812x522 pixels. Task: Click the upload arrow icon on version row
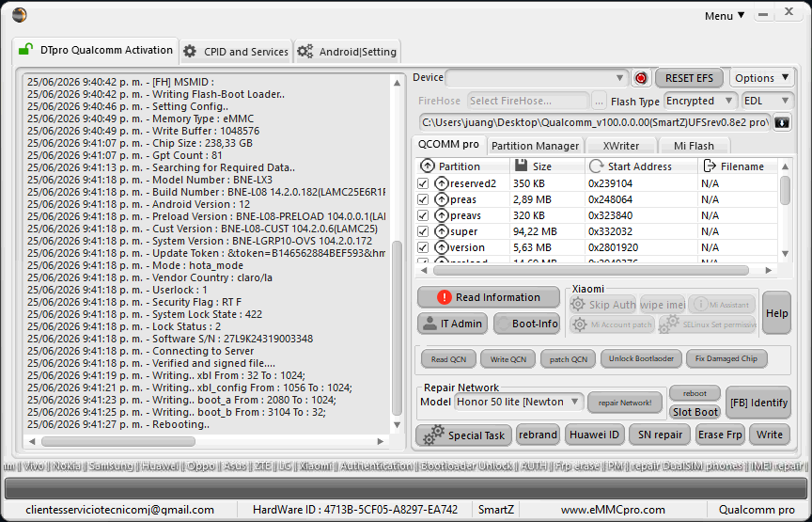click(x=441, y=247)
